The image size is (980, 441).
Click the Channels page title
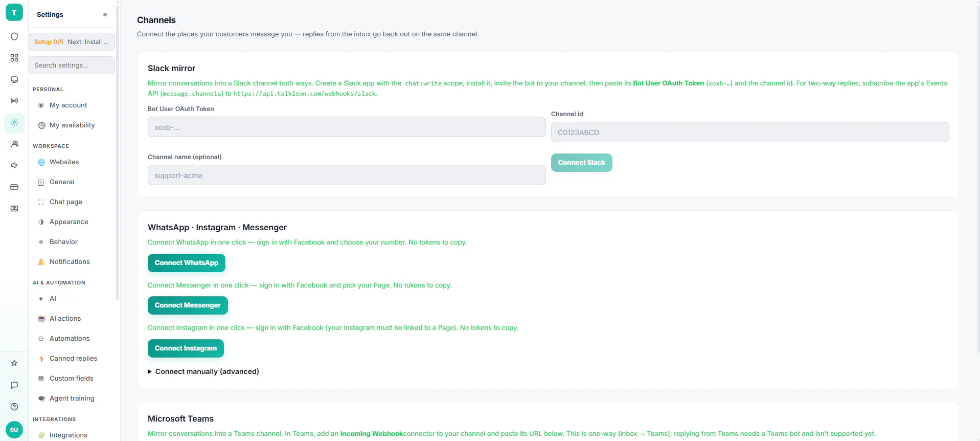coord(156,20)
